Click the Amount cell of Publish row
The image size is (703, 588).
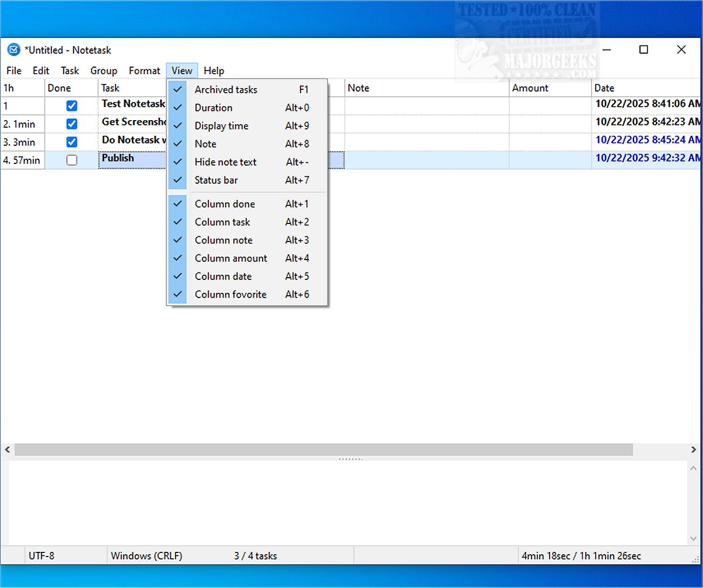pyautogui.click(x=551, y=160)
